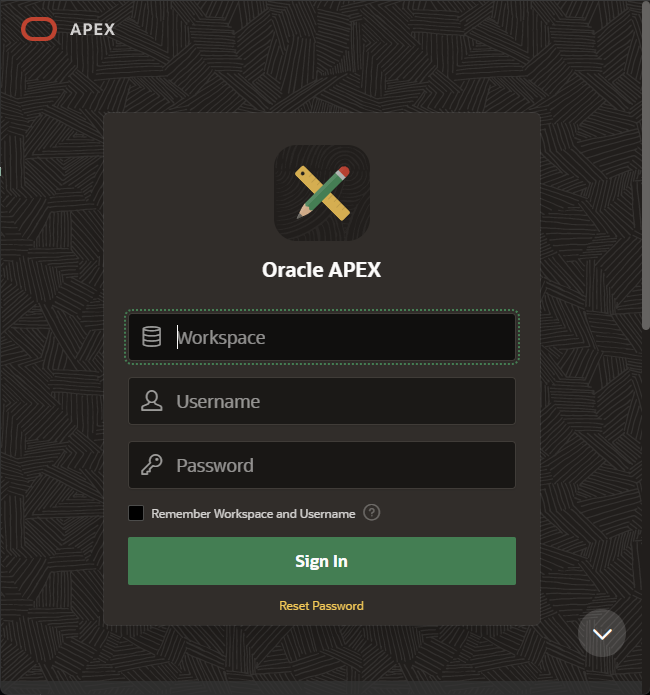Viewport: 650px width, 695px height.
Task: Open the Reset Password link
Action: click(x=321, y=606)
